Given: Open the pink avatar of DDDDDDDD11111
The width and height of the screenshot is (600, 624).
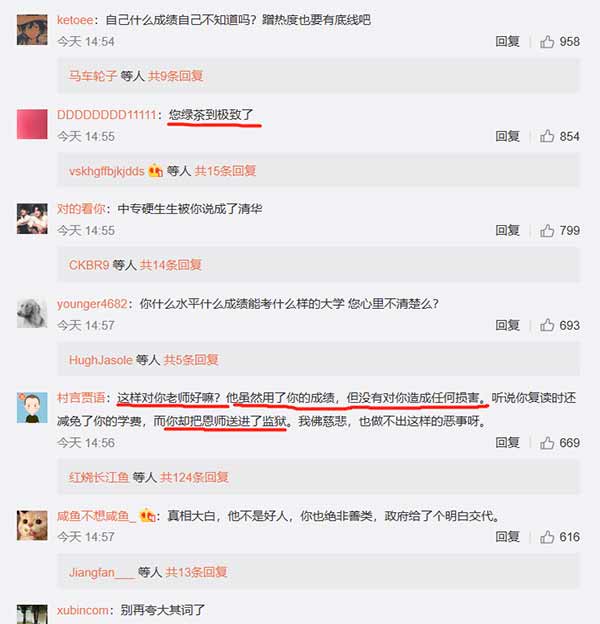Looking at the screenshot, I should point(32,124).
